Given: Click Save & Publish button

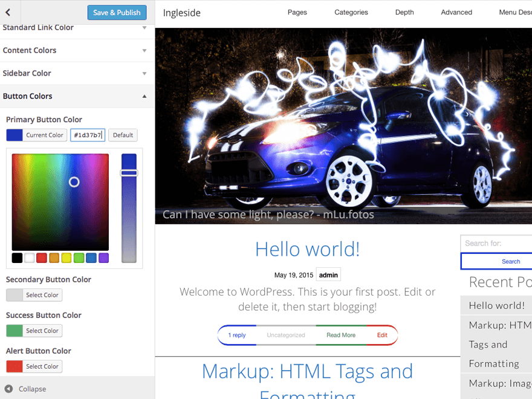Looking at the screenshot, I should pos(117,12).
